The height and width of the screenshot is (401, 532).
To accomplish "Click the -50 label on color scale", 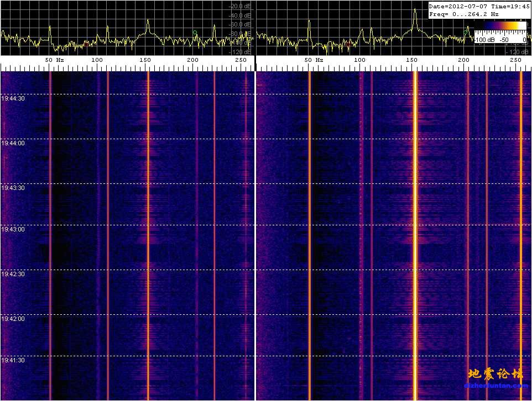I will (x=504, y=40).
